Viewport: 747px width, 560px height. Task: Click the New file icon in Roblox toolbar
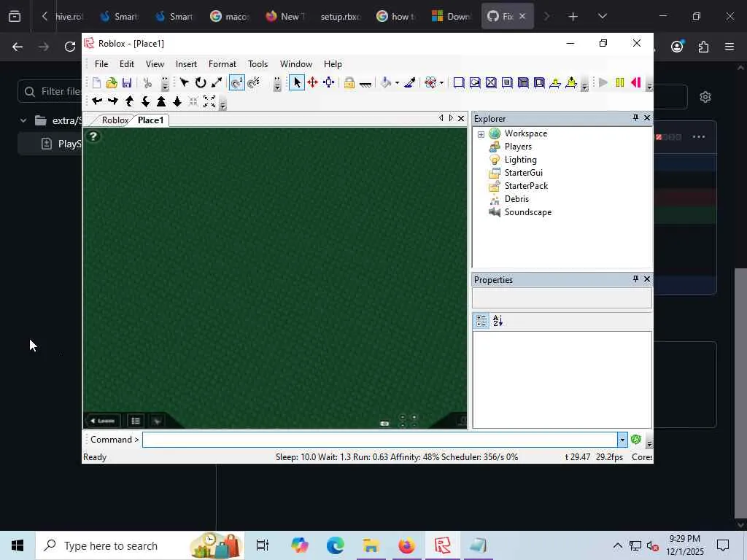(96, 83)
